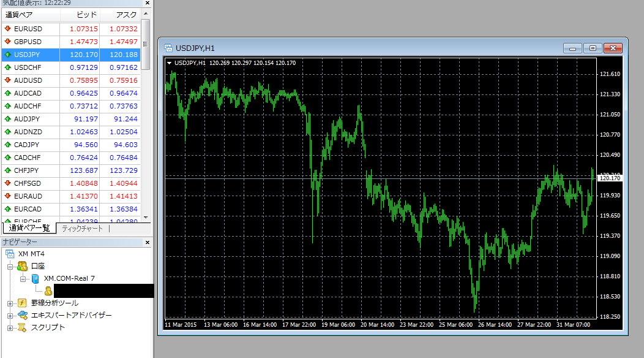Minimize the USDJPY,H1 chart window
The width and height of the screenshot is (644, 358).
[x=572, y=48]
